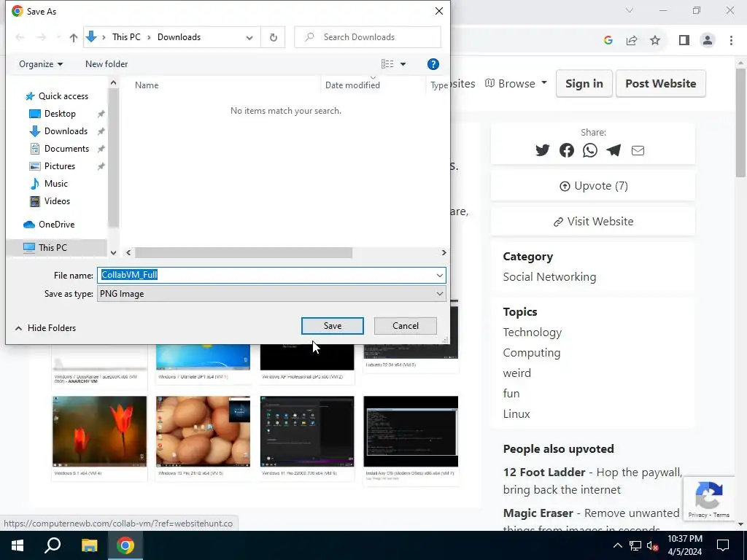Screen dimensions: 747x560
Task: Open the Technology topic link
Action: click(532, 332)
